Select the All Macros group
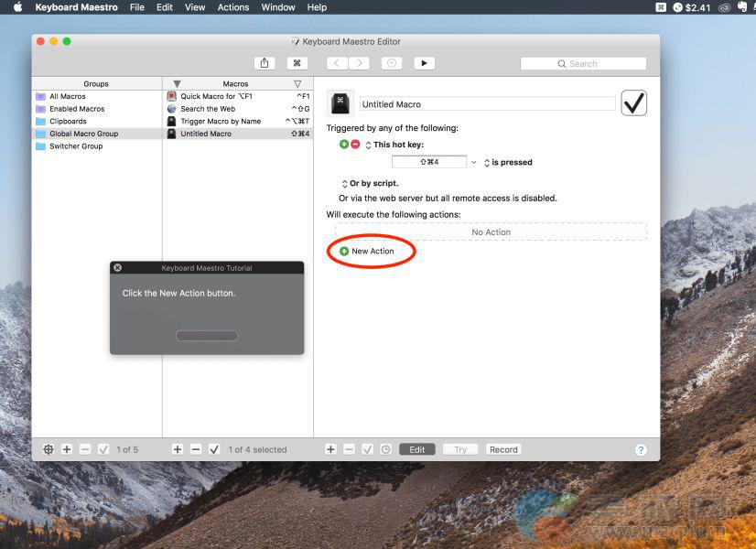This screenshot has height=549, width=756. (97, 96)
